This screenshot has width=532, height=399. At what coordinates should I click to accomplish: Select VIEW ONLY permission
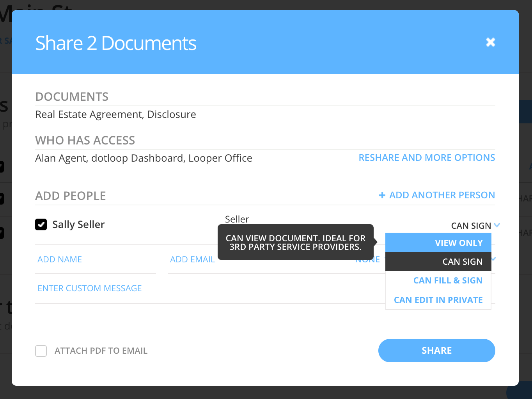[x=459, y=242]
